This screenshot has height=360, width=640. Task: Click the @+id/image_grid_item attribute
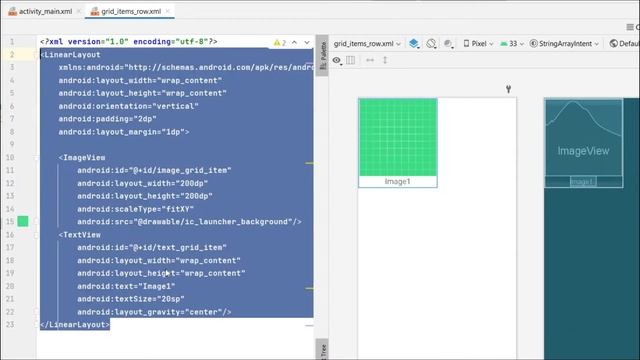(x=154, y=170)
